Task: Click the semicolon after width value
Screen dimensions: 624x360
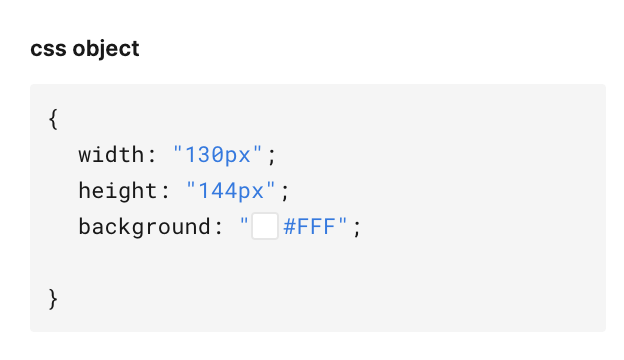Action: click(272, 157)
